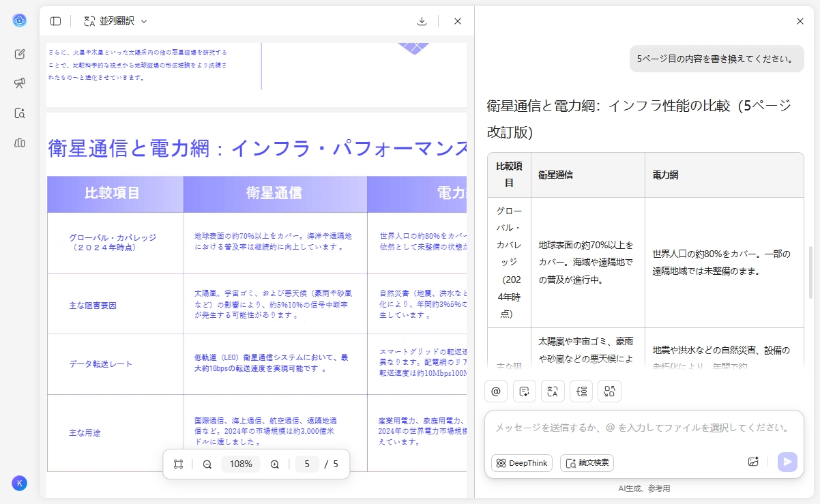Toggle the sidebar panel icon
820x504 pixels.
[56, 21]
